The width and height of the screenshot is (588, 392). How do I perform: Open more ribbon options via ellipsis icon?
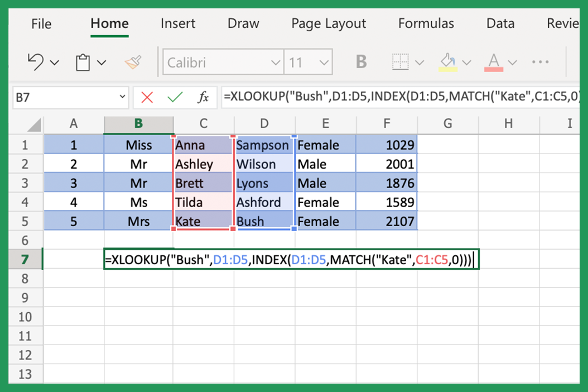(540, 62)
